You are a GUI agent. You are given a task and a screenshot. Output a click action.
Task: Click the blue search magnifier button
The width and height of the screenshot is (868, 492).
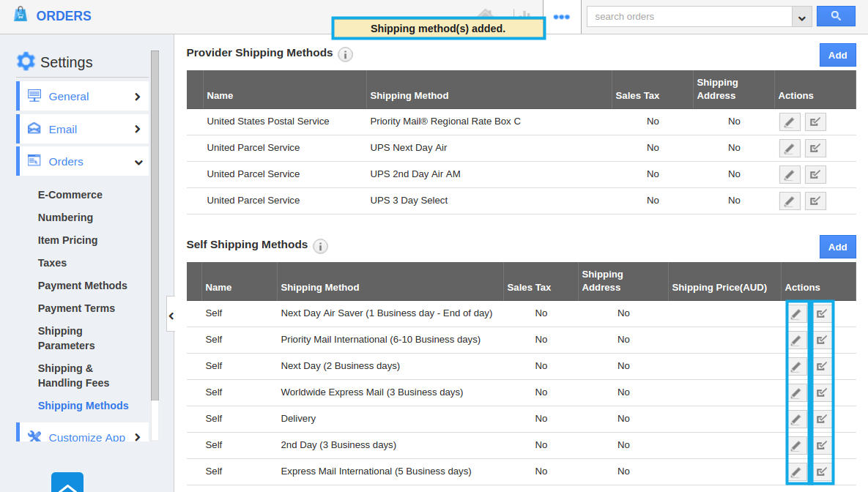(x=836, y=16)
